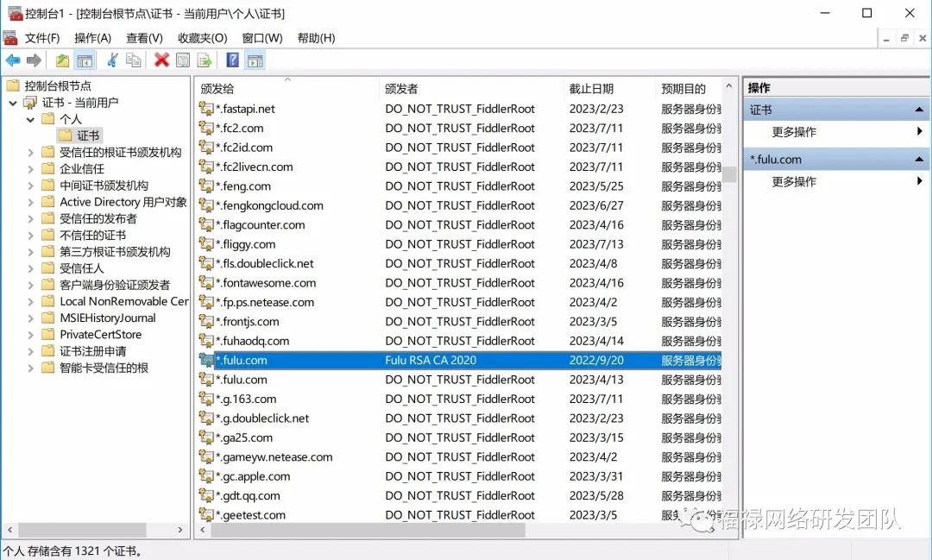Click the tree pane scroll right arrow

click(180, 530)
